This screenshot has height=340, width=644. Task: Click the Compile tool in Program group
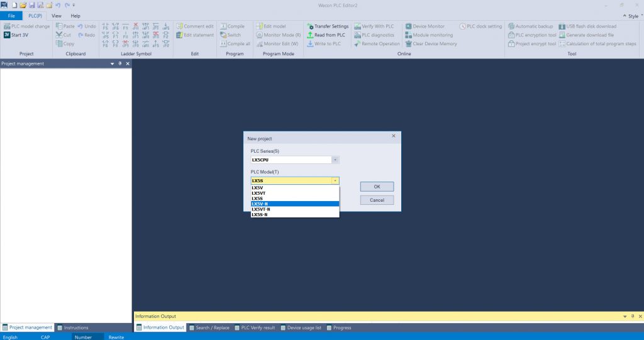click(233, 26)
